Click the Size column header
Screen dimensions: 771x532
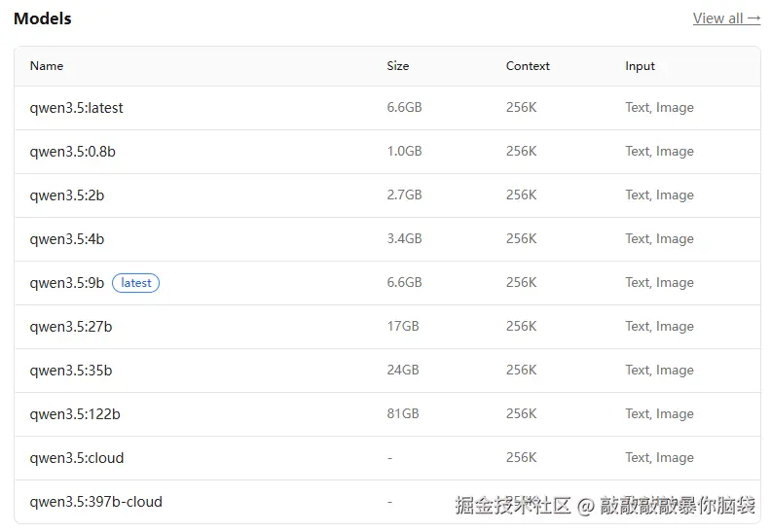(398, 66)
